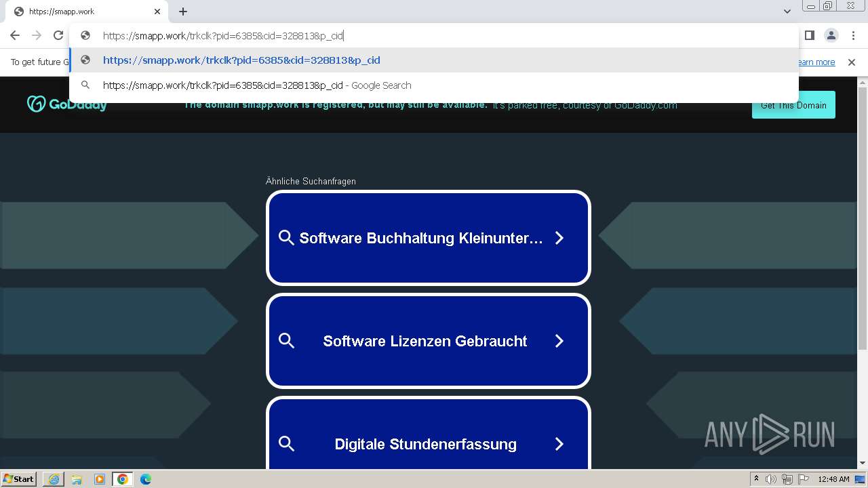868x488 pixels.
Task: Click the Ähnliche Suchanfragen label
Action: click(311, 181)
